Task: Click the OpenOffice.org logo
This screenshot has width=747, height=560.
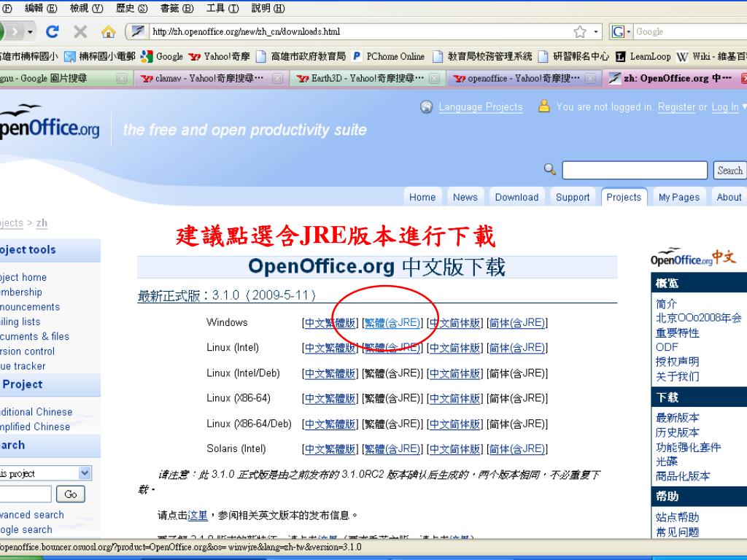Action: pos(49,122)
